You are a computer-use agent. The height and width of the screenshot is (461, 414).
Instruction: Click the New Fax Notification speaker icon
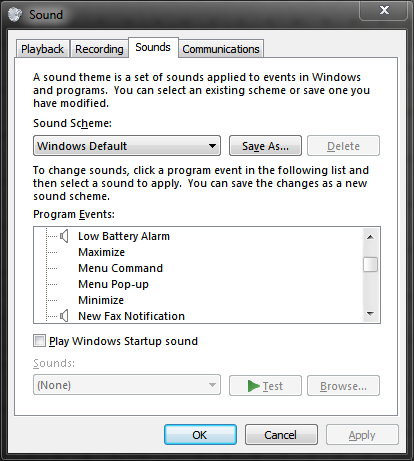click(x=64, y=316)
